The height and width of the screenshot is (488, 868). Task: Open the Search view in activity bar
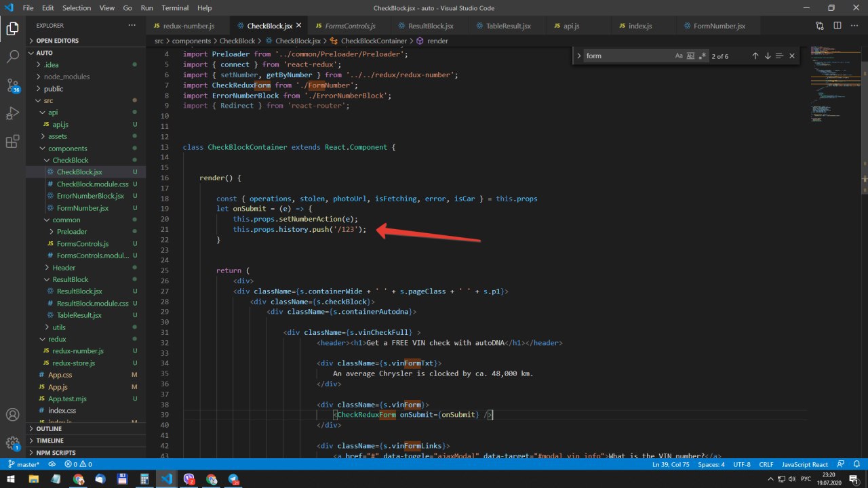pos(12,56)
